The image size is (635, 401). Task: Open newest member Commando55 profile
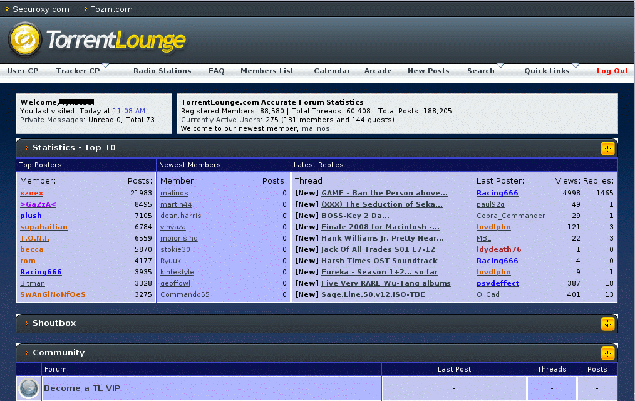(185, 294)
